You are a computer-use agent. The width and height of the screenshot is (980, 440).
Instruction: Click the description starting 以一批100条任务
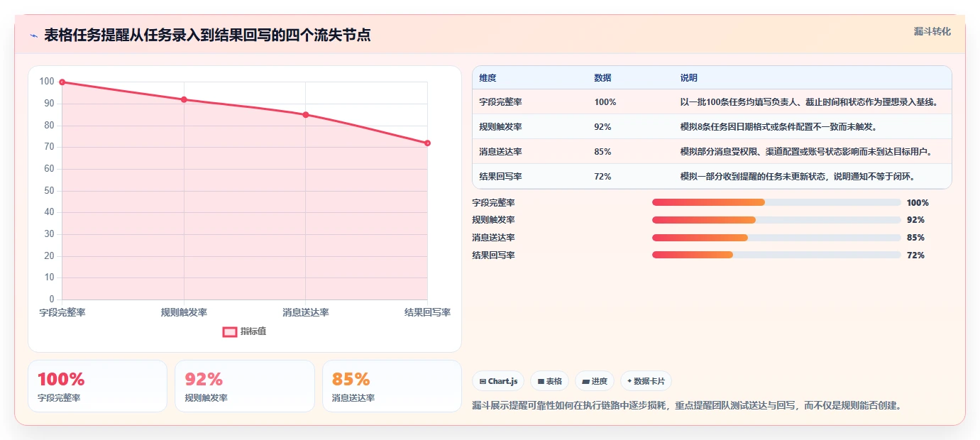coord(809,102)
